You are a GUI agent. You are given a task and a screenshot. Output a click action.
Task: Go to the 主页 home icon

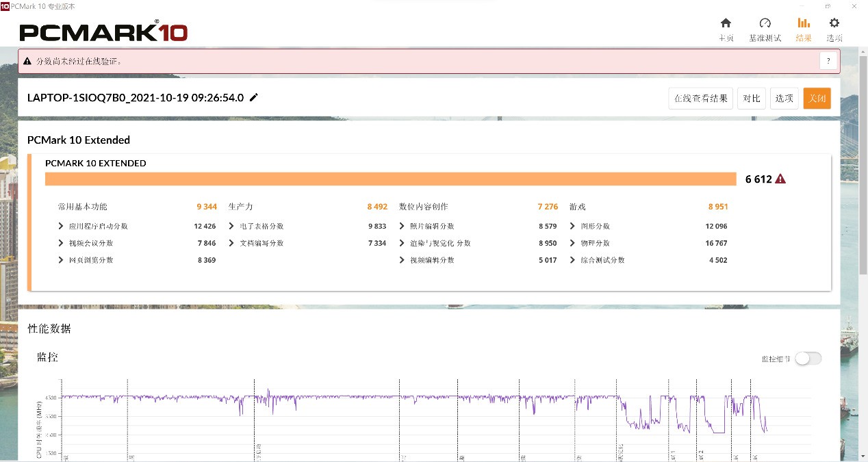pyautogui.click(x=726, y=23)
